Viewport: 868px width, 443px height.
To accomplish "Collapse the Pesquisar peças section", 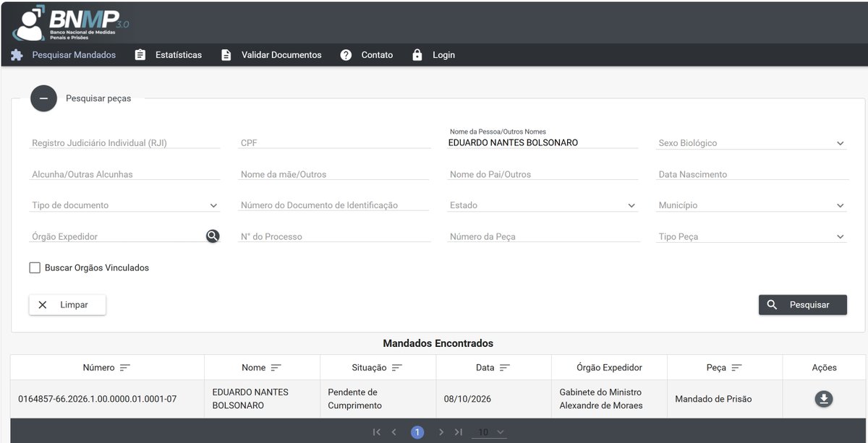I will 43,98.
